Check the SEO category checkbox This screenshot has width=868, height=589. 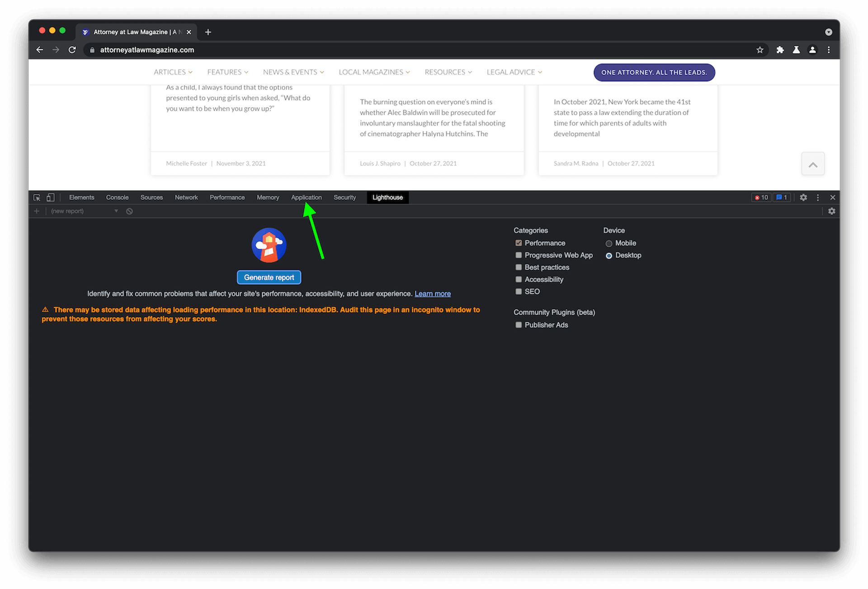[519, 292]
